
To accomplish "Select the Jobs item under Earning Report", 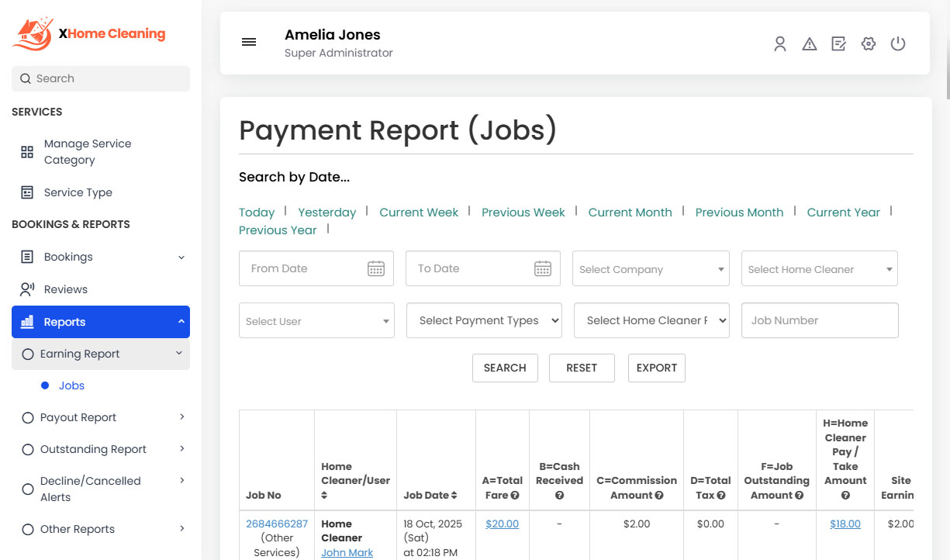I will click(x=71, y=385).
